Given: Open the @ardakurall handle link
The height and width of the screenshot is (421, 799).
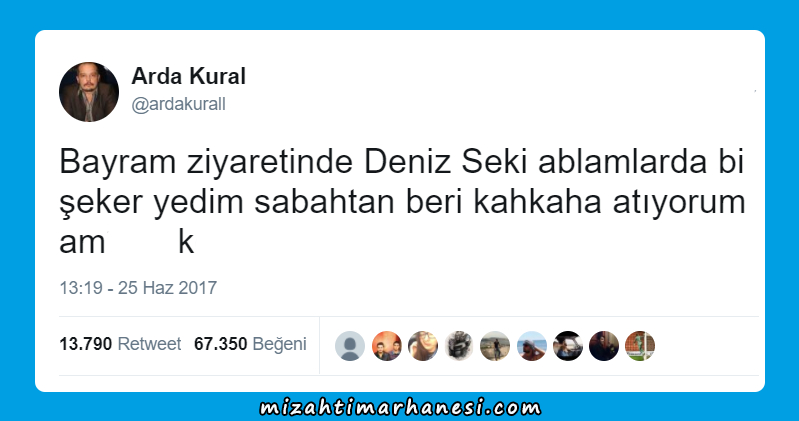Looking at the screenshot, I should [178, 104].
